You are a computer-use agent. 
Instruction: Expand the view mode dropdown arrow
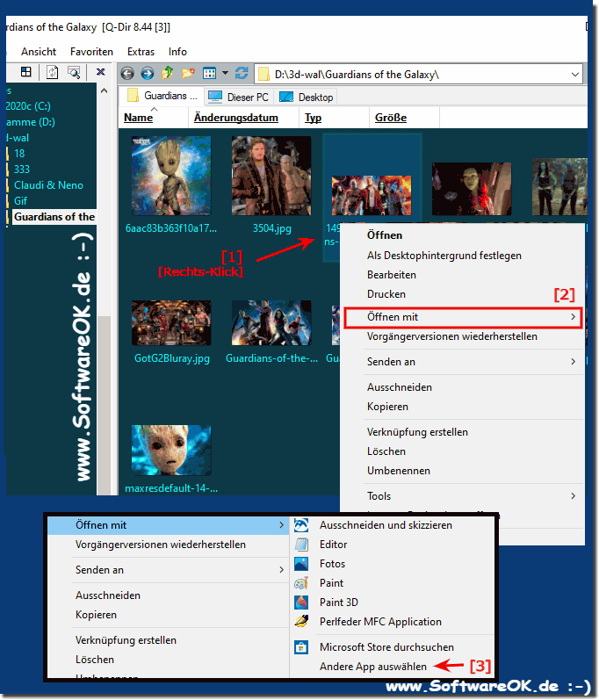click(x=226, y=73)
